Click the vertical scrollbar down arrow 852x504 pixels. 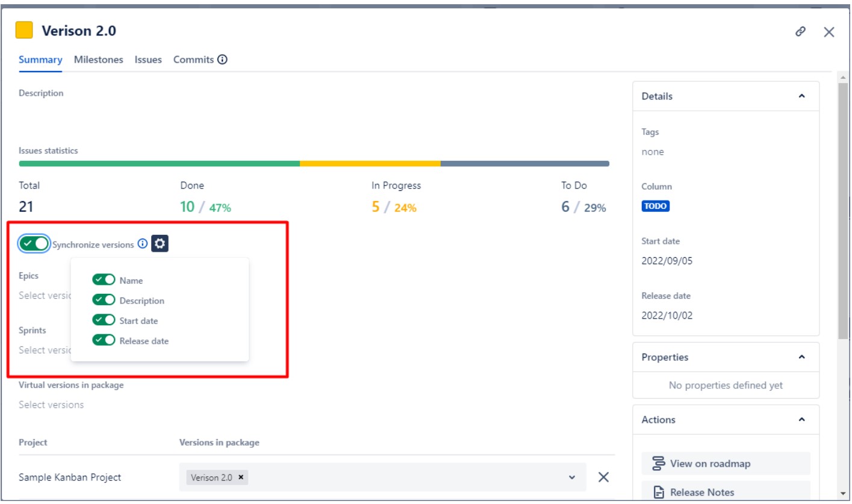click(x=843, y=493)
